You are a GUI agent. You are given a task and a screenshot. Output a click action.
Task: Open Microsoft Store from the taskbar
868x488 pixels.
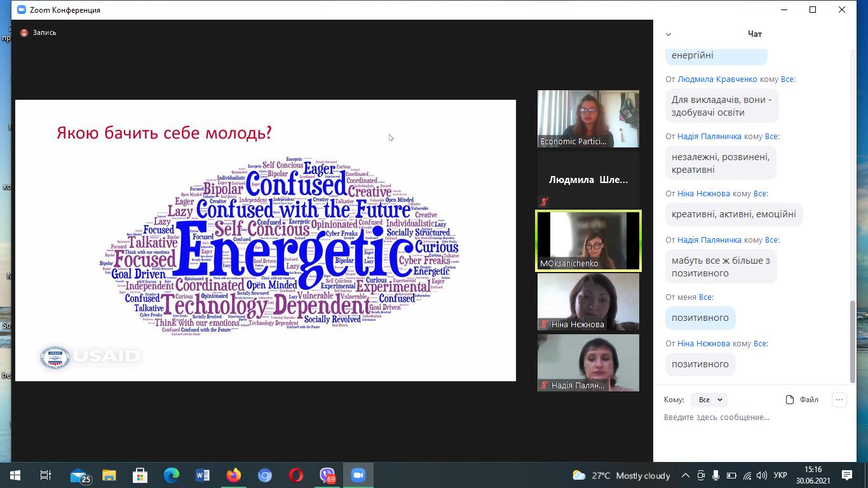coord(140,475)
